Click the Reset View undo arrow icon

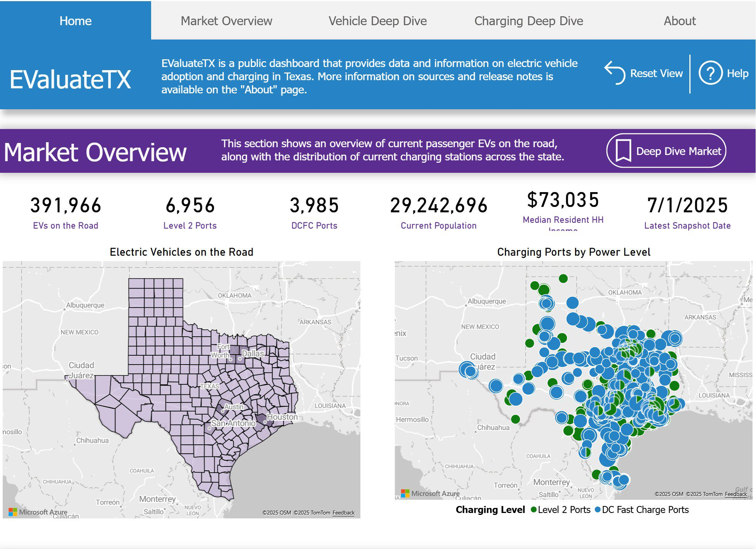pyautogui.click(x=615, y=73)
